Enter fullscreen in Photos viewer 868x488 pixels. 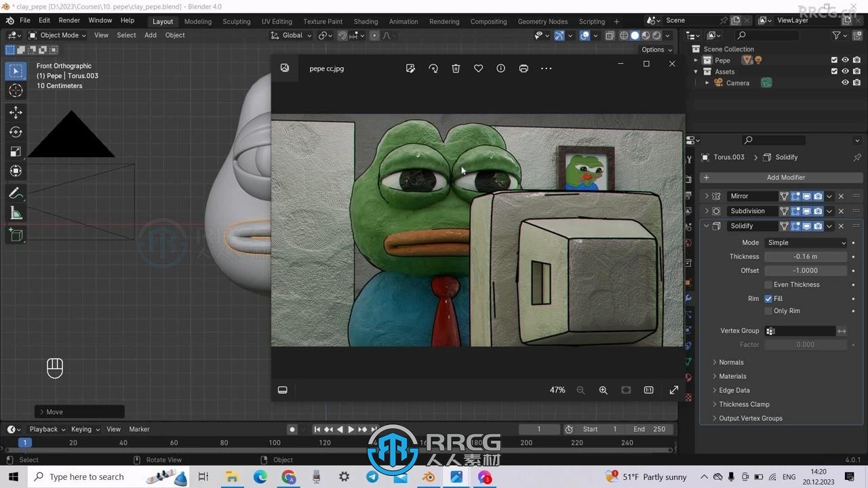tap(674, 390)
